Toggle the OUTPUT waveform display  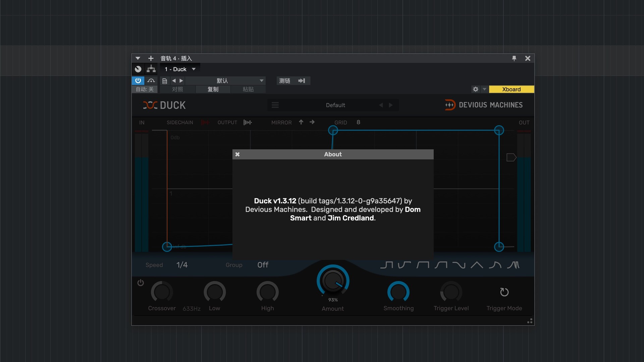[x=248, y=122]
